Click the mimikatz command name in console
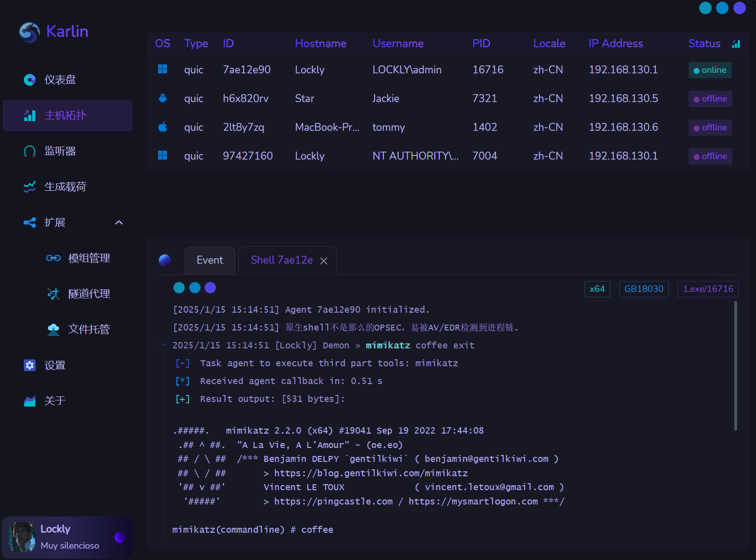756x560 pixels. click(x=388, y=345)
